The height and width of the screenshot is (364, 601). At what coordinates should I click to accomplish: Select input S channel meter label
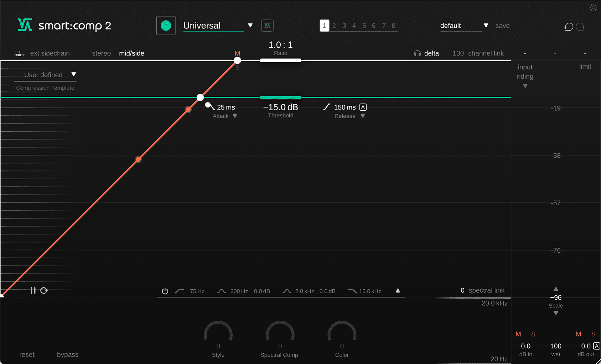click(533, 334)
